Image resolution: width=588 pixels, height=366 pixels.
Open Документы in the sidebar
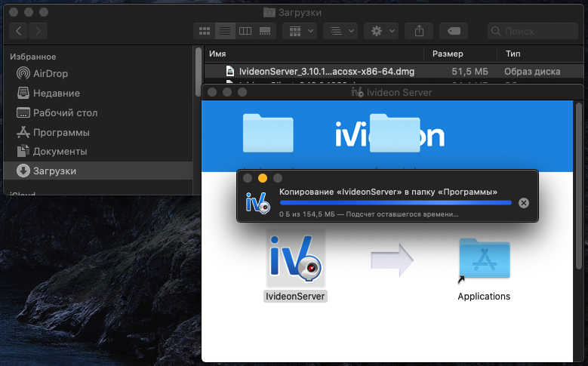click(98, 152)
